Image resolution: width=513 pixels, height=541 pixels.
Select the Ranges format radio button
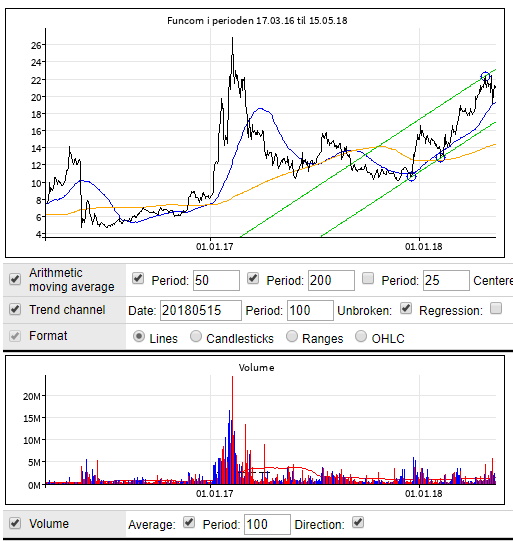tap(292, 336)
